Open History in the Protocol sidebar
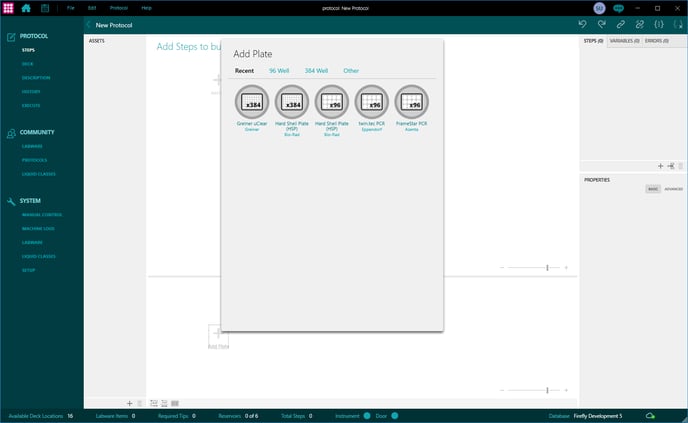This screenshot has height=423, width=688. [31, 92]
